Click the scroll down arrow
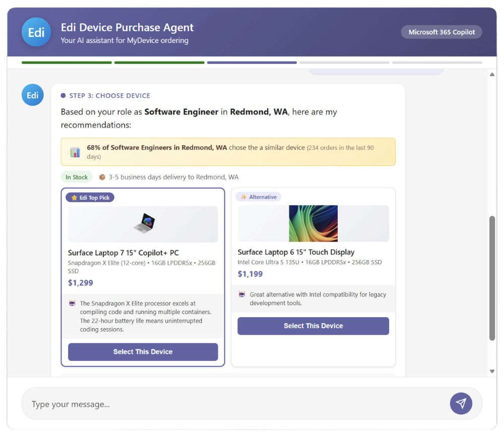Viewport: 504px width, 432px height. coord(492,371)
